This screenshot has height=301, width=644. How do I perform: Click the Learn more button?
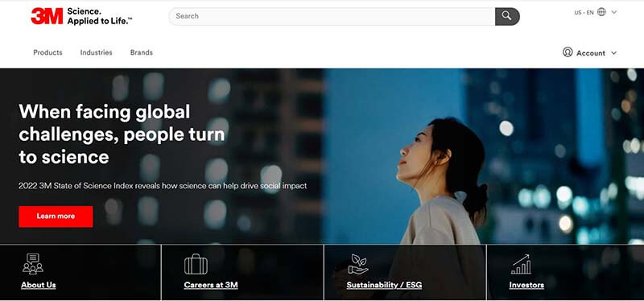(x=56, y=216)
